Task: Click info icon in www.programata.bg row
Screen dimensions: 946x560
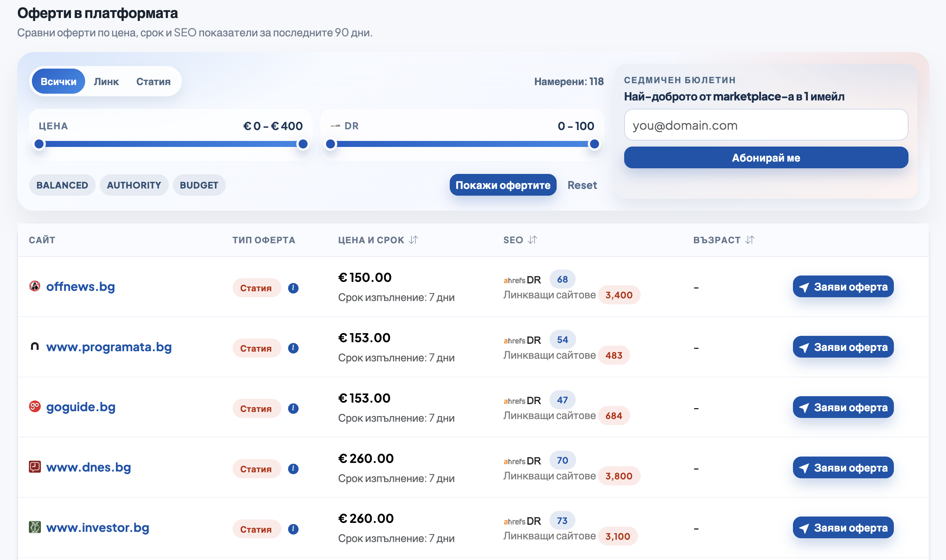Action: coord(293,348)
